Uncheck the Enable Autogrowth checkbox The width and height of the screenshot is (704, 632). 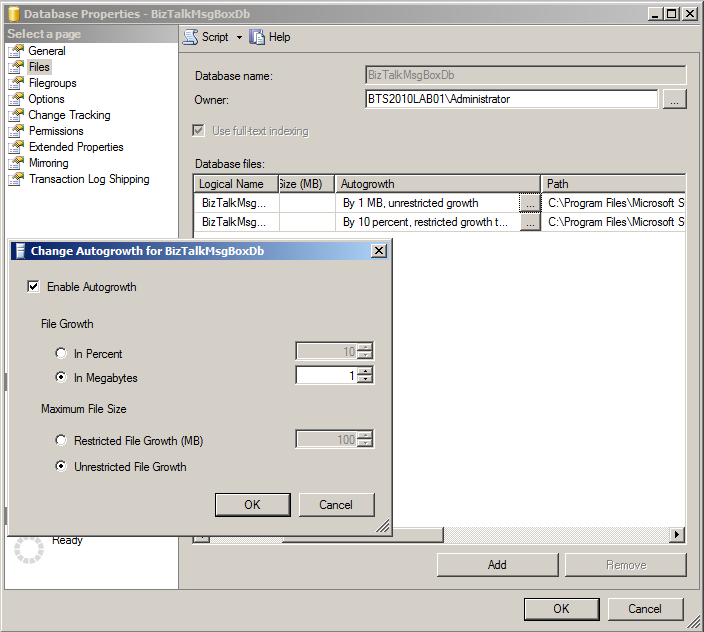[x=34, y=287]
